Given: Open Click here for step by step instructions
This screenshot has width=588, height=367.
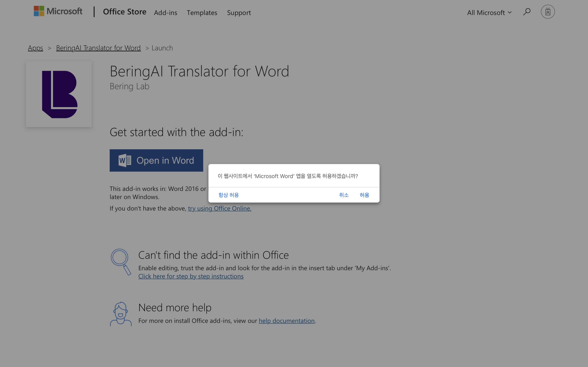Looking at the screenshot, I should pyautogui.click(x=191, y=276).
